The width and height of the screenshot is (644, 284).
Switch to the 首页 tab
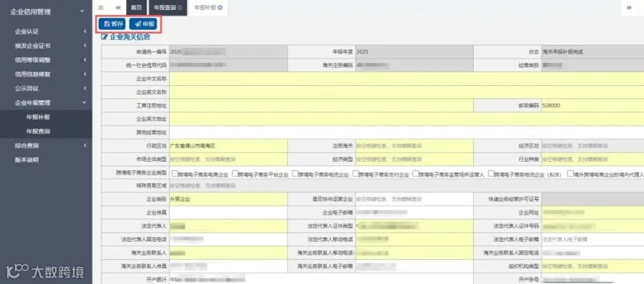pyautogui.click(x=137, y=8)
